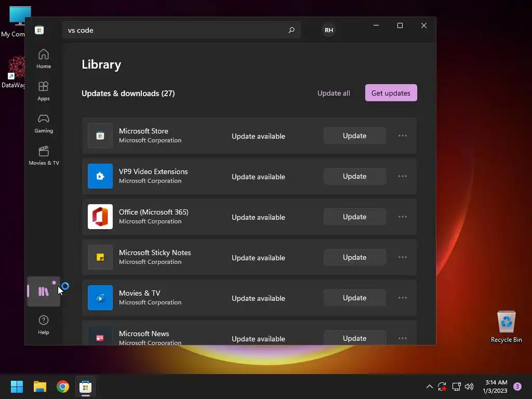Select the Recycle Bin desktop icon
This screenshot has height=399, width=532.
[x=506, y=327]
